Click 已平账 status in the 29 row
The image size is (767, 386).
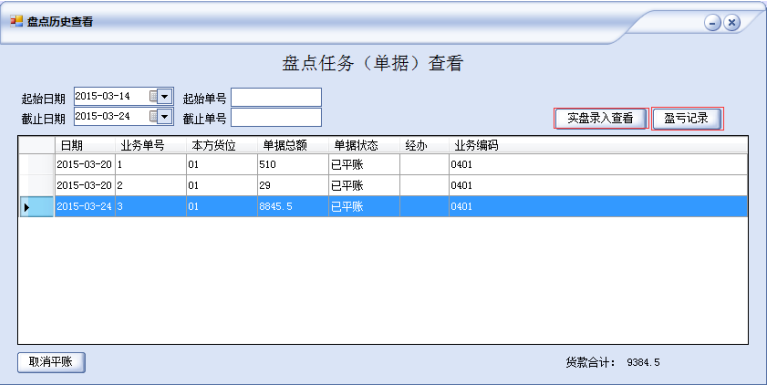pos(364,185)
